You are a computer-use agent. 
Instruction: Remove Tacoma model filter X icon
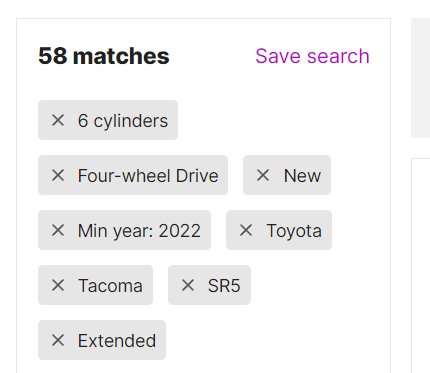coord(58,285)
